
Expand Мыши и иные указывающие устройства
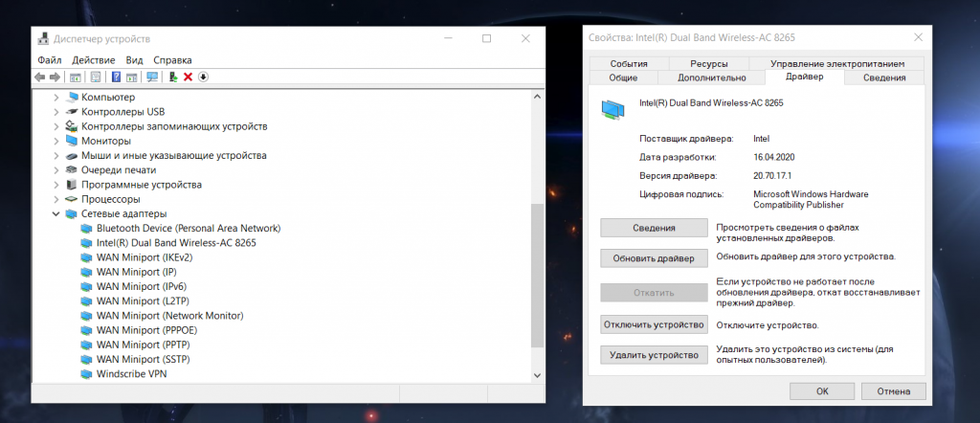tap(56, 156)
